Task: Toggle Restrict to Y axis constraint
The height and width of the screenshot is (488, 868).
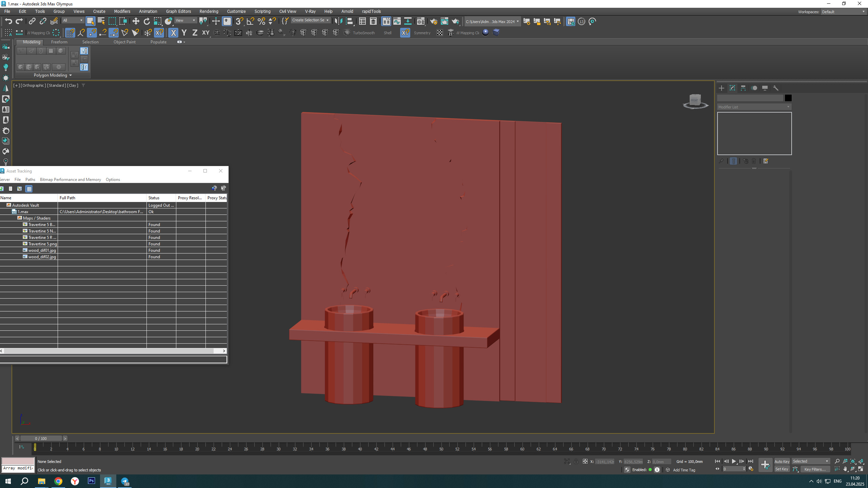Action: point(184,33)
